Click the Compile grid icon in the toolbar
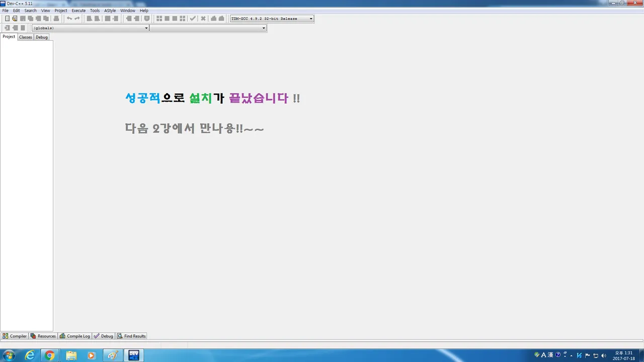 [x=159, y=19]
